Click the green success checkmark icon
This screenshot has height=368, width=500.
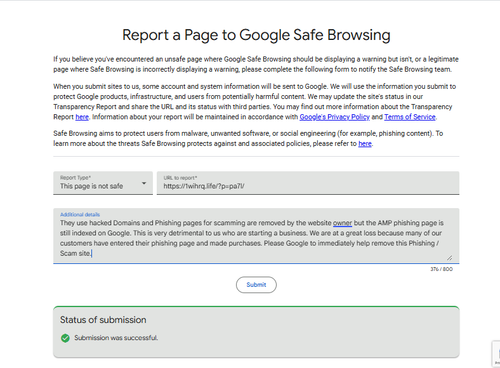tap(65, 338)
